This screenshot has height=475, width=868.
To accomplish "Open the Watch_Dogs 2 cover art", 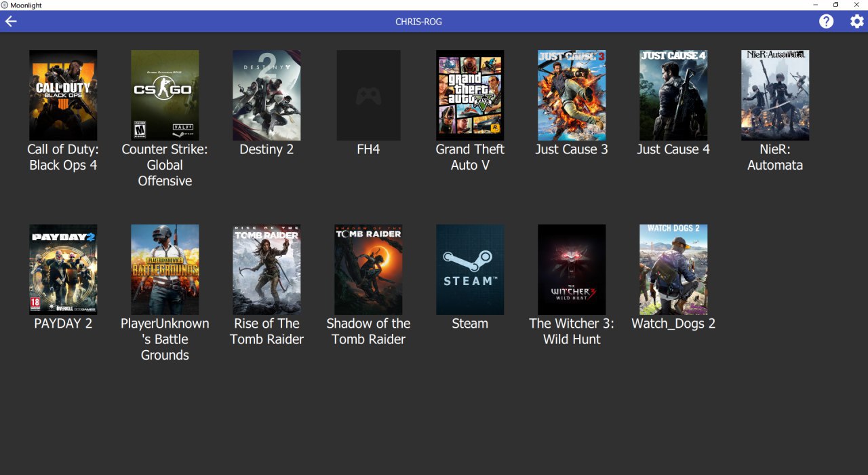I will click(x=673, y=269).
